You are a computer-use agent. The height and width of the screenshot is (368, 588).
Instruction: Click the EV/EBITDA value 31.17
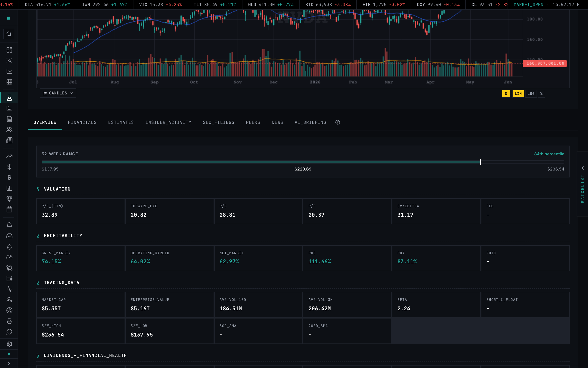coord(405,215)
